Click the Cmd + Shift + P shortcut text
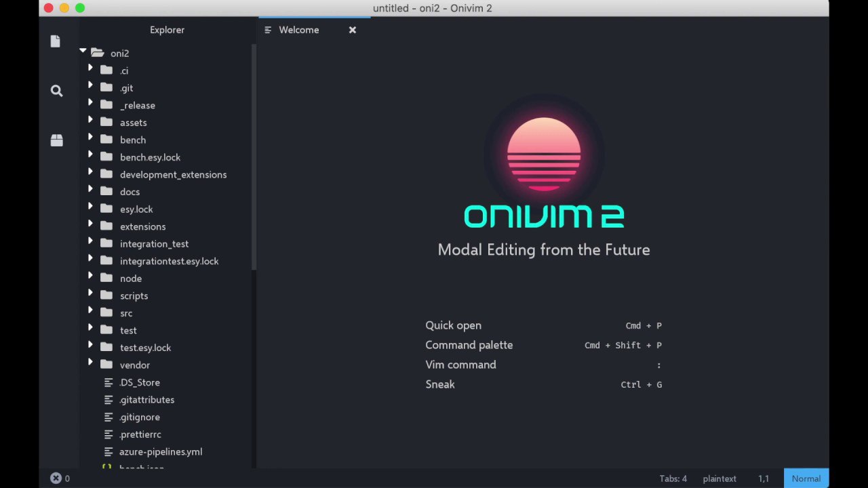 pos(623,346)
